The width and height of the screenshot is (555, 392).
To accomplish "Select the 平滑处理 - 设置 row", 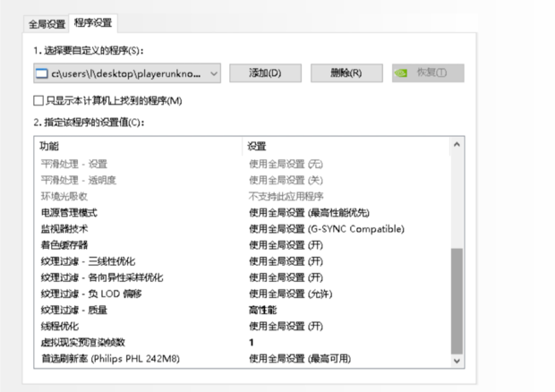I will (x=243, y=164).
